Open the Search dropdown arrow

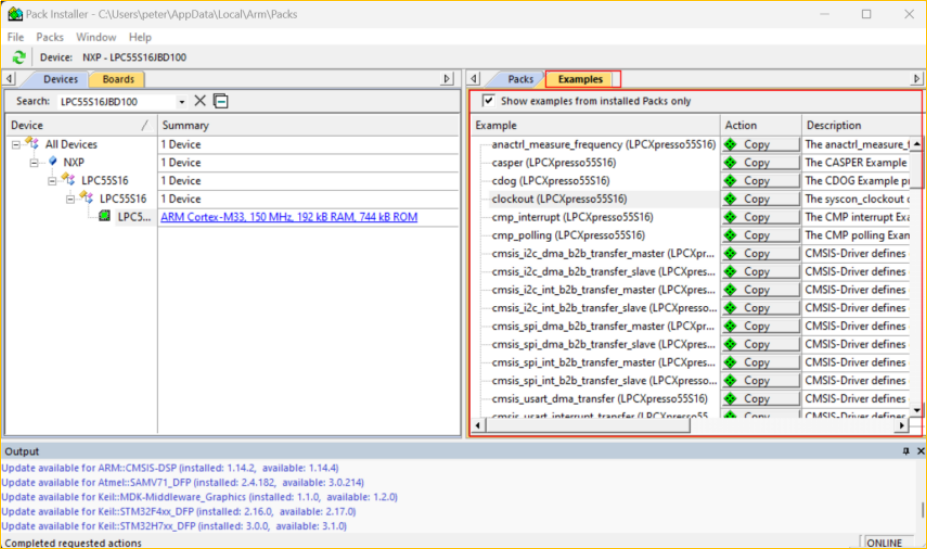tap(182, 101)
